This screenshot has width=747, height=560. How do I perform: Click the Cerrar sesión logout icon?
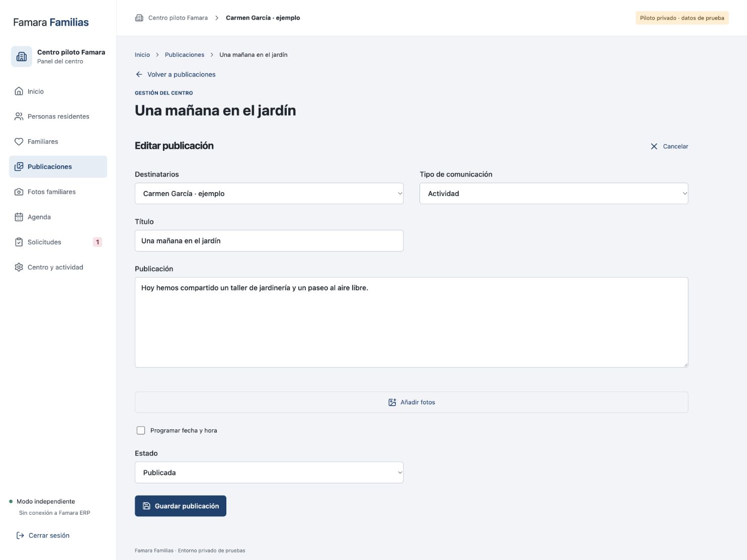(x=20, y=535)
